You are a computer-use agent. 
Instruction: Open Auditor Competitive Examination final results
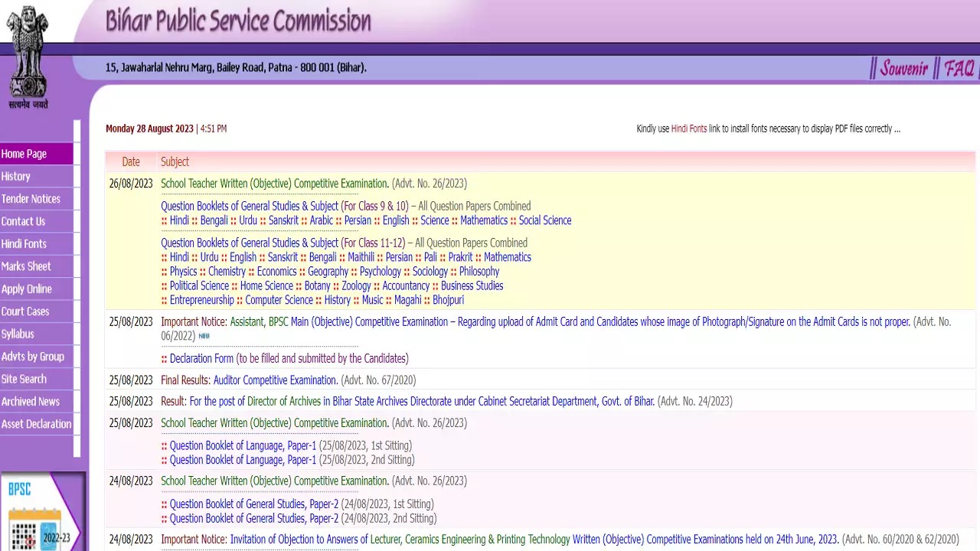click(x=276, y=380)
